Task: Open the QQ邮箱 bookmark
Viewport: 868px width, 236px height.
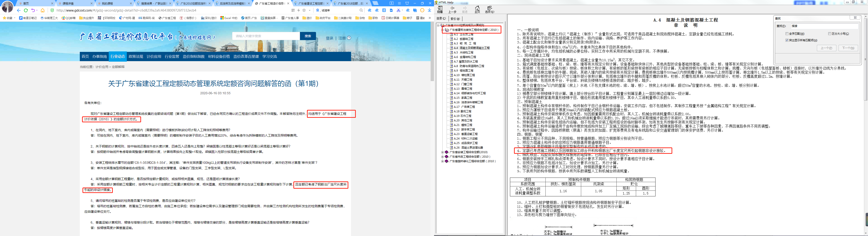Action: pos(68,18)
